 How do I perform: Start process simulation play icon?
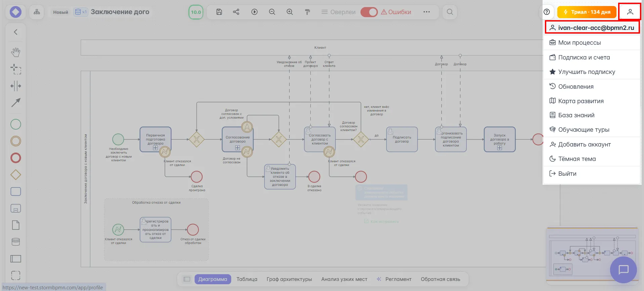pos(254,12)
